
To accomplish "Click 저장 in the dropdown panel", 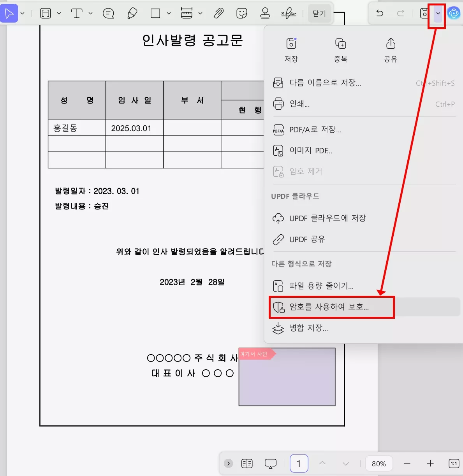I will 291,49.
